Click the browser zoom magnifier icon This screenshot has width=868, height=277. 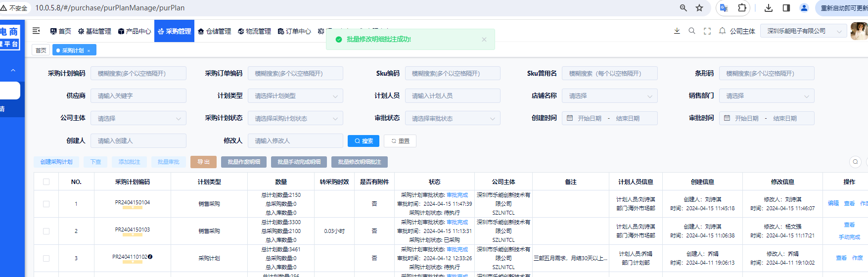pos(683,8)
